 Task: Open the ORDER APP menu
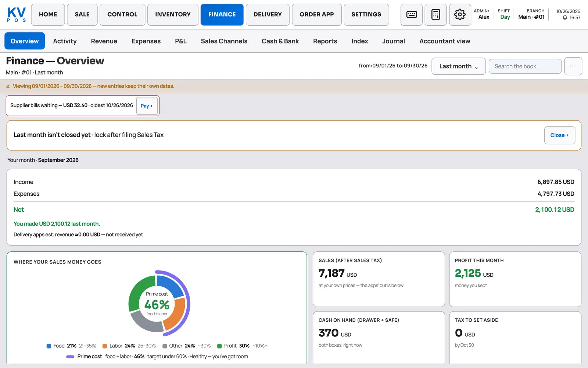[x=316, y=15]
